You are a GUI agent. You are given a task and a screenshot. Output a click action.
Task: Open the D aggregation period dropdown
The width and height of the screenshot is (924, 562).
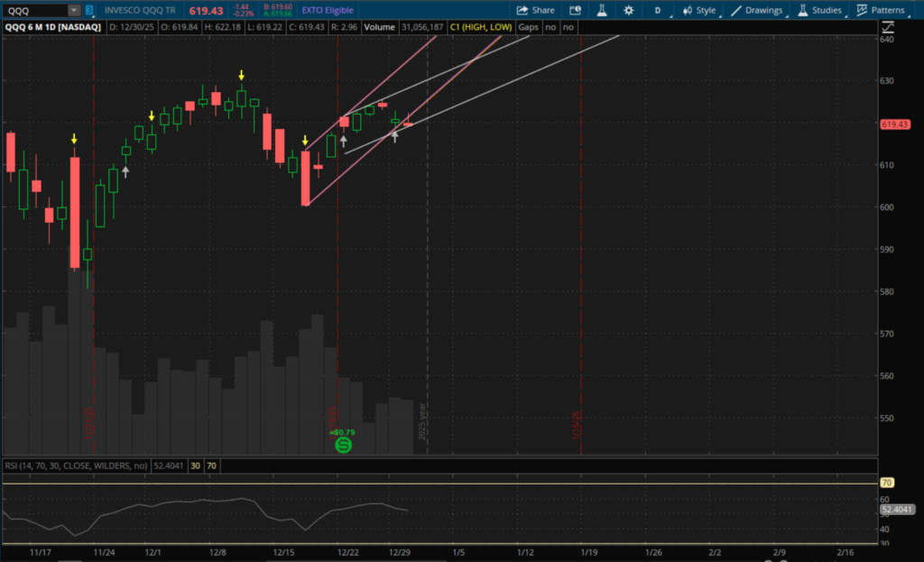pyautogui.click(x=658, y=10)
